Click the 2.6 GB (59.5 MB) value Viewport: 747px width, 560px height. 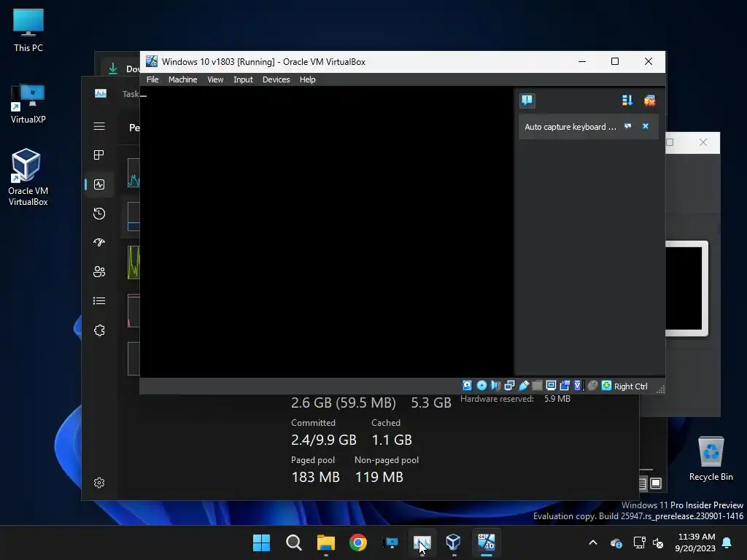point(344,402)
